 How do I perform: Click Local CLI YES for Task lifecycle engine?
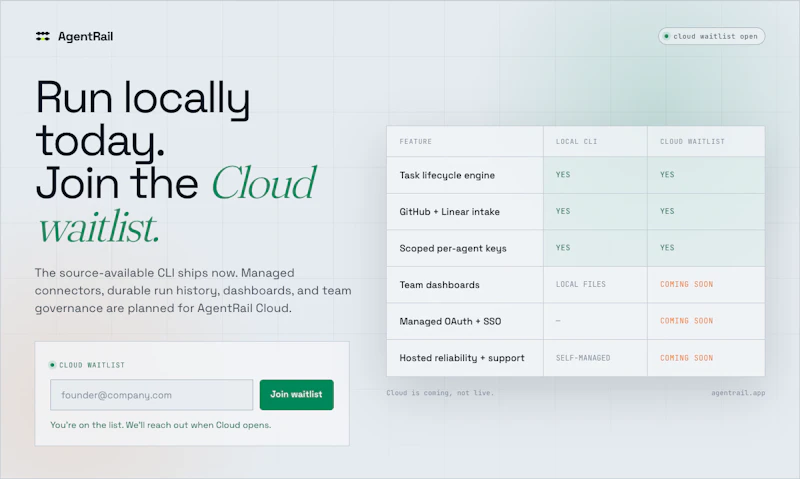click(563, 174)
